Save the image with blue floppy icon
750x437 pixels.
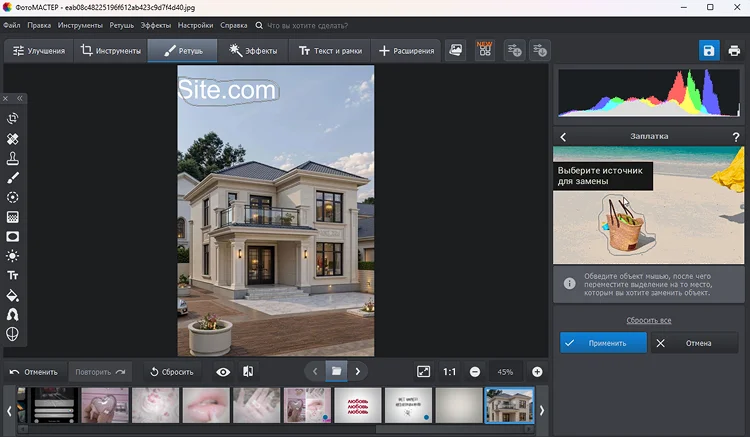709,50
